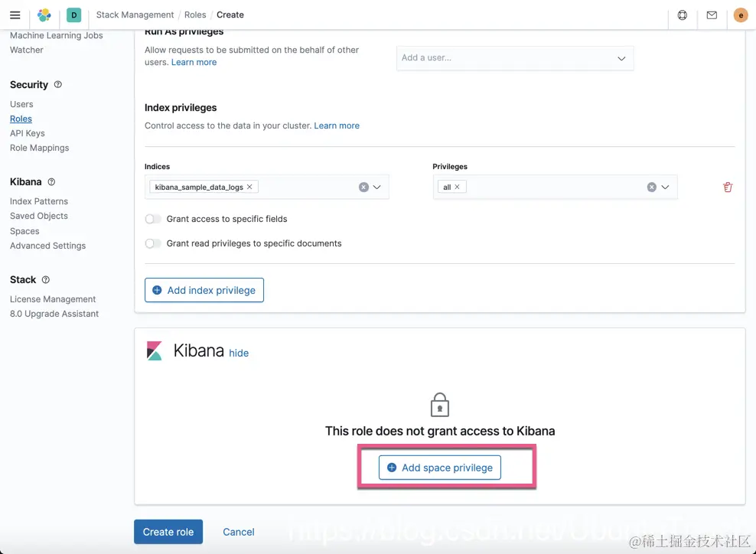This screenshot has height=554, width=756.
Task: Toggle Grant access to specific fields
Action: pos(153,219)
